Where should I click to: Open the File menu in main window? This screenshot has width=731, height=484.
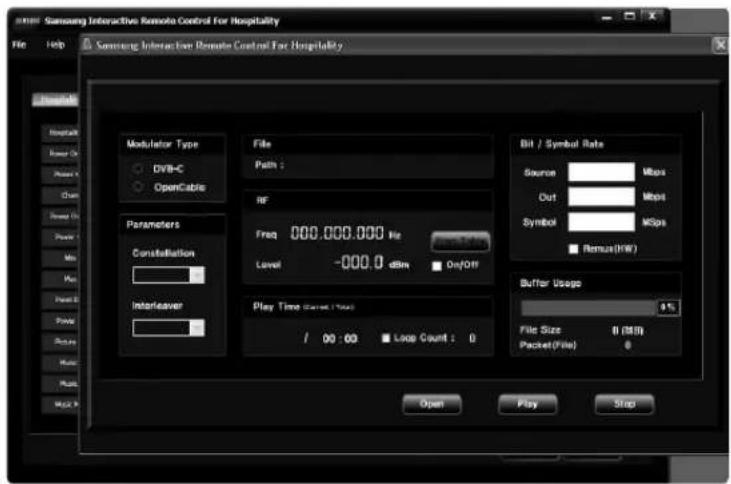(19, 45)
